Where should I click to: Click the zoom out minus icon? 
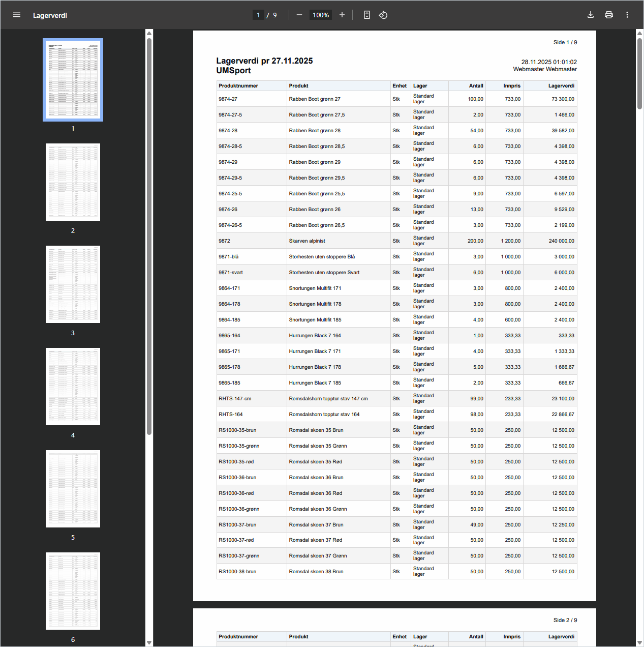point(299,15)
